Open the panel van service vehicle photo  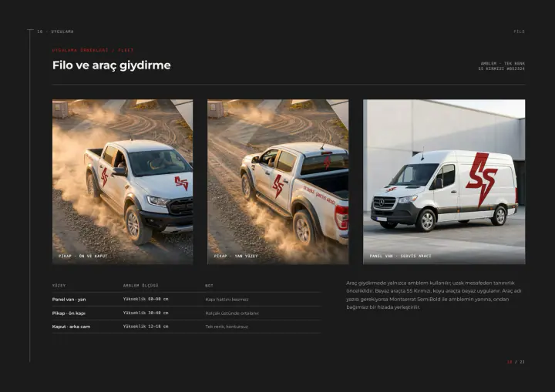(444, 182)
